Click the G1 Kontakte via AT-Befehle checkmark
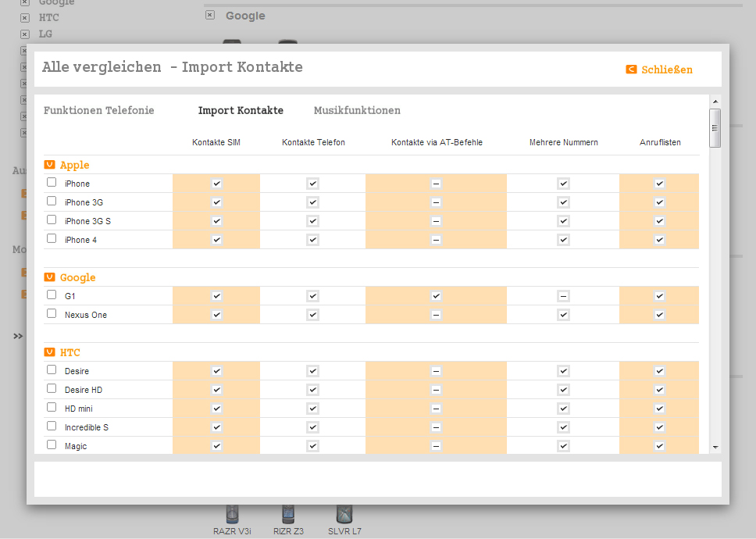 pos(436,296)
